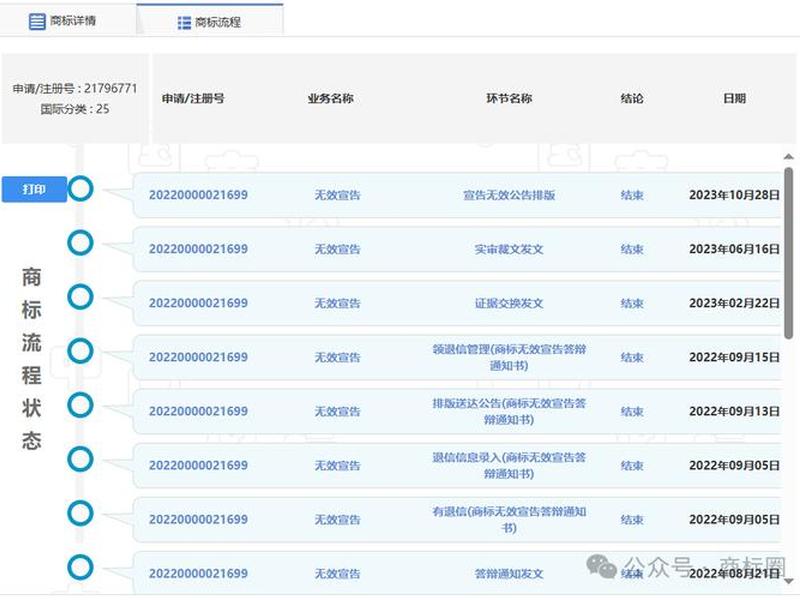Click 国际分类：25 label

coord(75,109)
